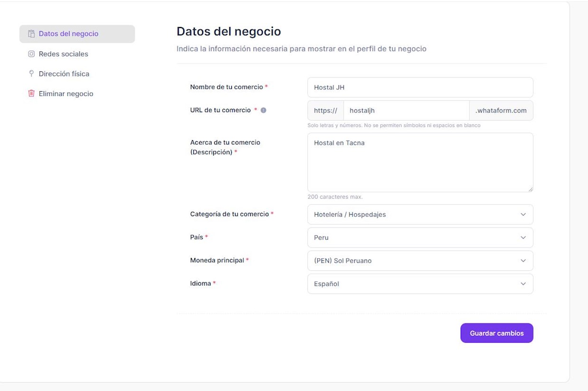Open the Moneda principal dropdown
Viewport: 588px width, 391px height.
point(420,260)
